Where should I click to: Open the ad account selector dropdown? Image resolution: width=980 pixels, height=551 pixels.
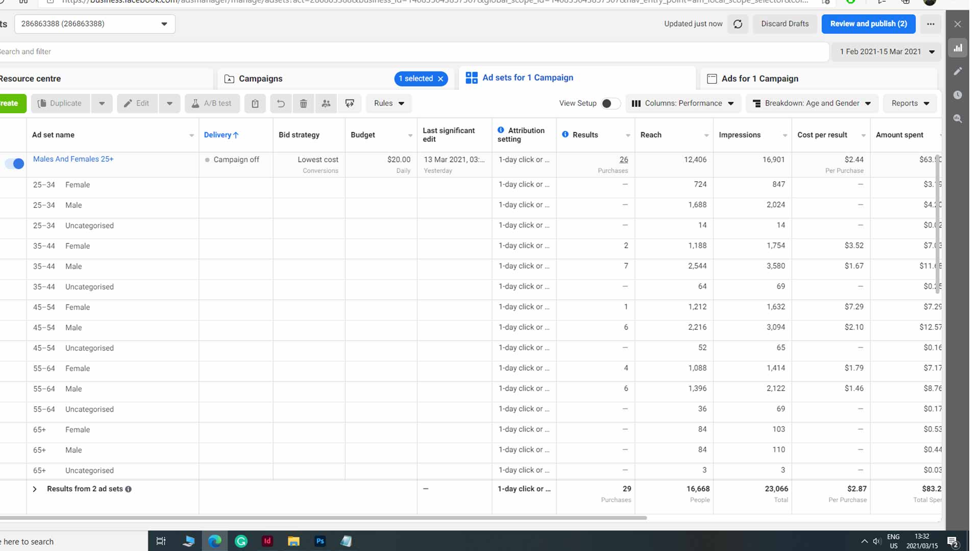95,24
